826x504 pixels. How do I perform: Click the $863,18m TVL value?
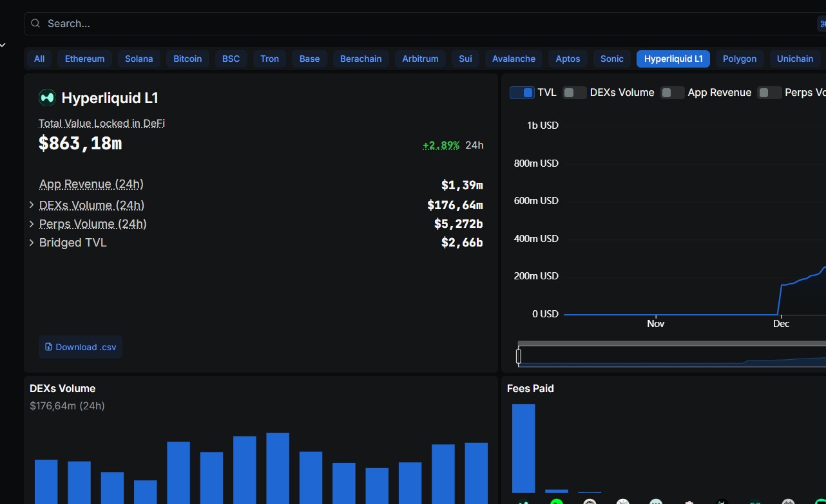80,143
